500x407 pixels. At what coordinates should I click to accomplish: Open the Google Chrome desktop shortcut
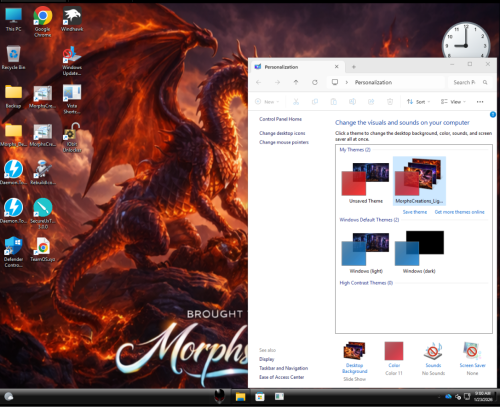[43, 22]
